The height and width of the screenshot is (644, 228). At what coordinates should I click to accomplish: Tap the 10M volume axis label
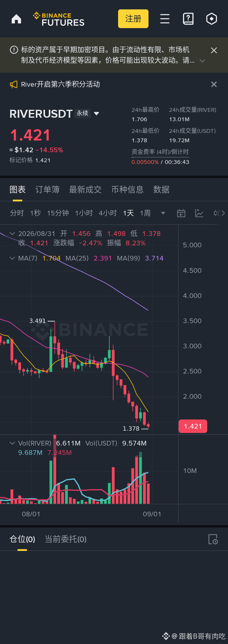tap(190, 471)
